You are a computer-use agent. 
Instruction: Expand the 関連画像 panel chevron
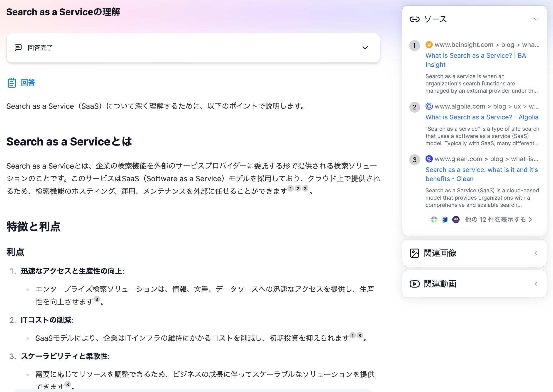(536, 253)
